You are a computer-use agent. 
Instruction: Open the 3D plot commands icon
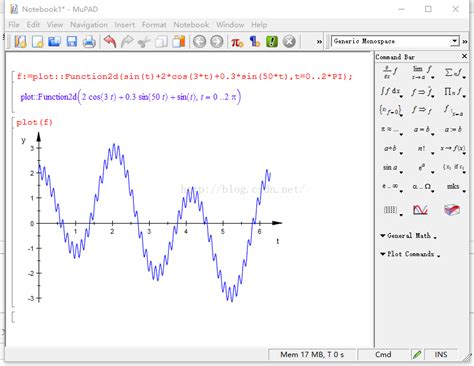(452, 210)
